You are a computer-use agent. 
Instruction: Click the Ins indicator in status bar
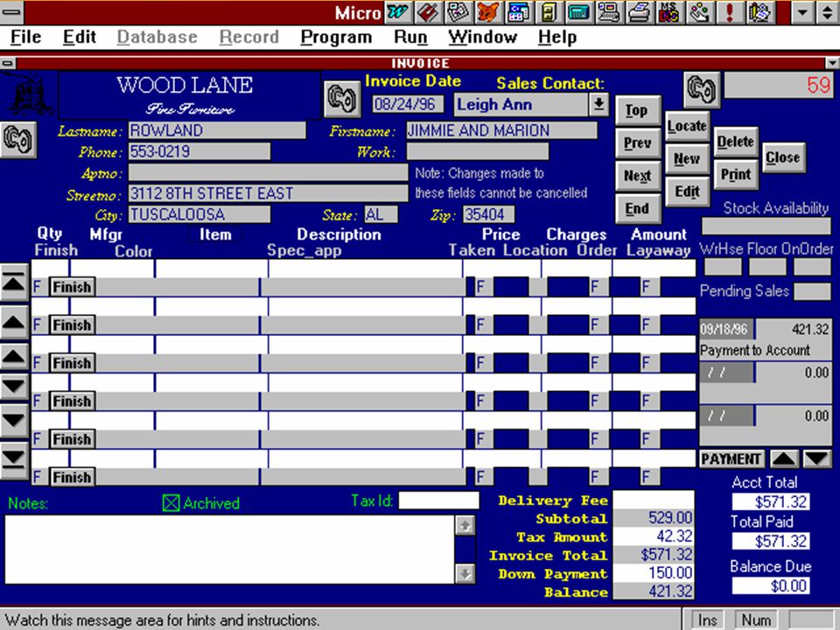pos(707,619)
